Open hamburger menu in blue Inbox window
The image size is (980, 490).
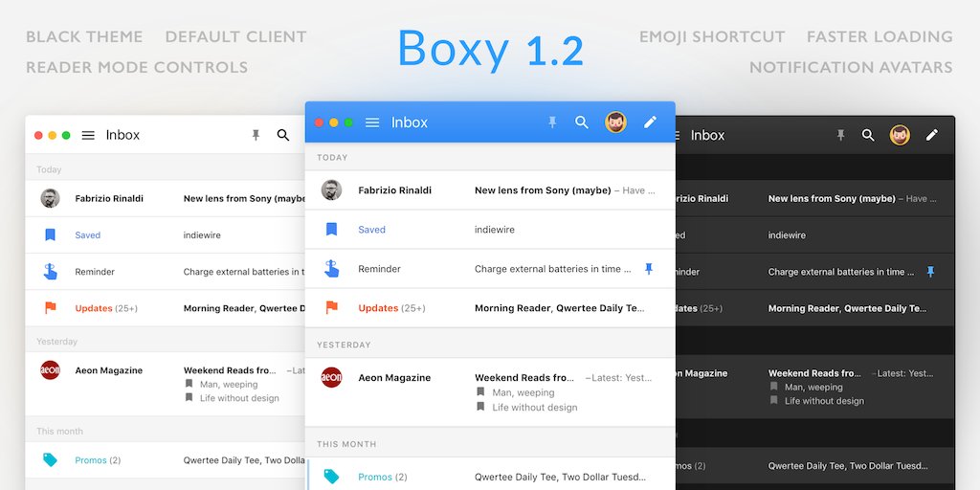click(372, 122)
